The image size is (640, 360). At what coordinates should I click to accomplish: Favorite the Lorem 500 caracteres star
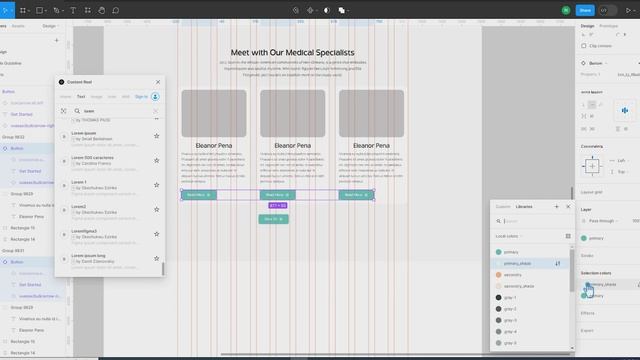coord(156,160)
